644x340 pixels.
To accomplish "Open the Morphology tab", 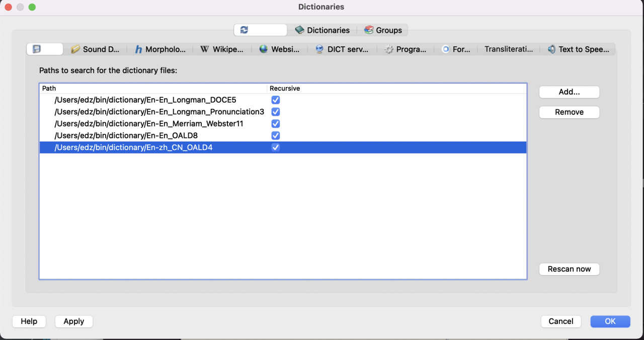I will pyautogui.click(x=160, y=49).
